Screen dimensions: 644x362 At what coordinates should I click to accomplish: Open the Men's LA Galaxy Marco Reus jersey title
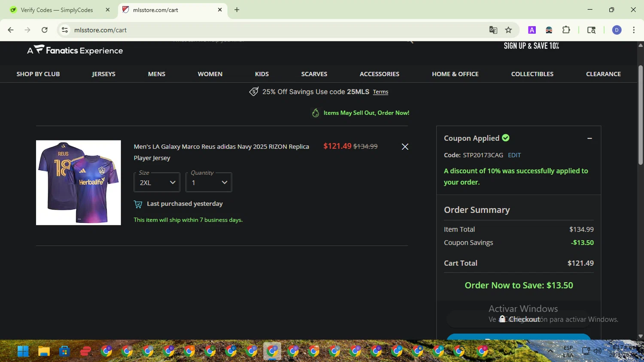(221, 152)
